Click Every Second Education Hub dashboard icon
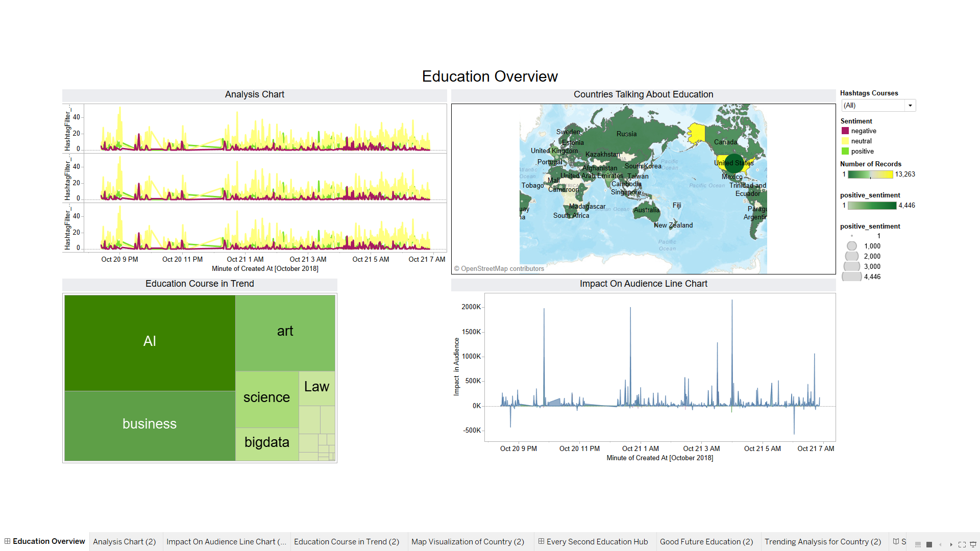This screenshot has height=551, width=980. [x=541, y=541]
